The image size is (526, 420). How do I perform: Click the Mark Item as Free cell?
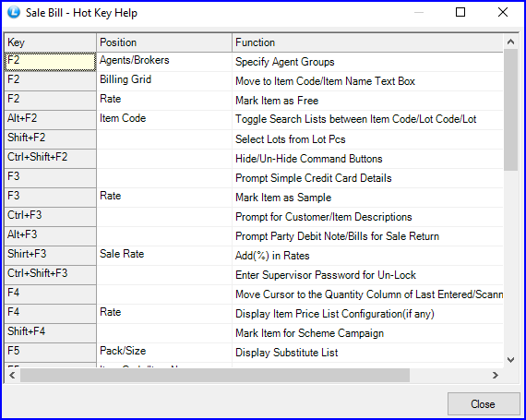(367, 101)
